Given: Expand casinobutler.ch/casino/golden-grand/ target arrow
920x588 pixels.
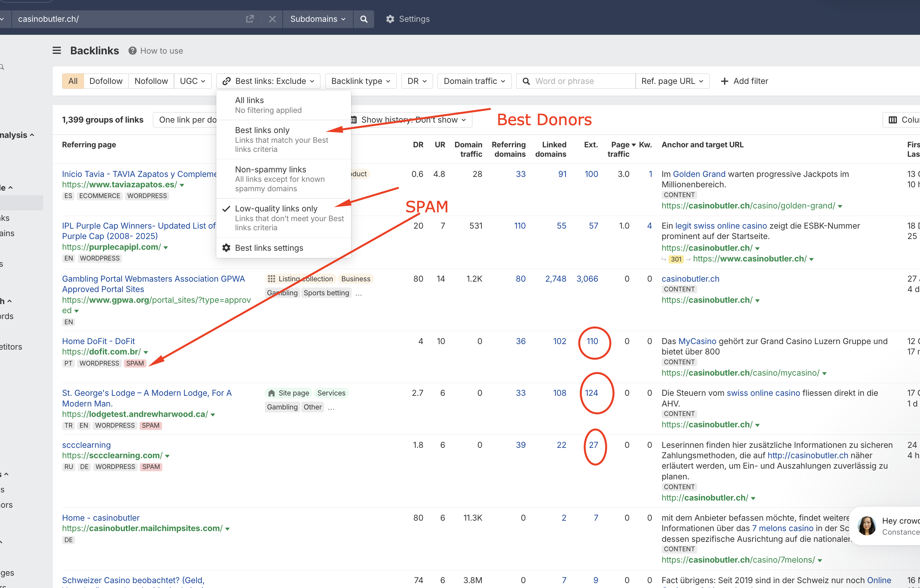Looking at the screenshot, I should point(840,206).
